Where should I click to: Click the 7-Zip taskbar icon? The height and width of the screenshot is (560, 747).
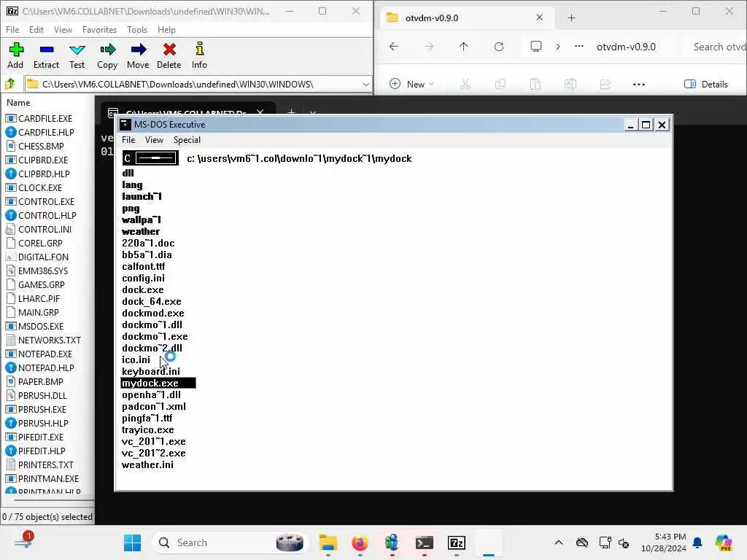[457, 542]
